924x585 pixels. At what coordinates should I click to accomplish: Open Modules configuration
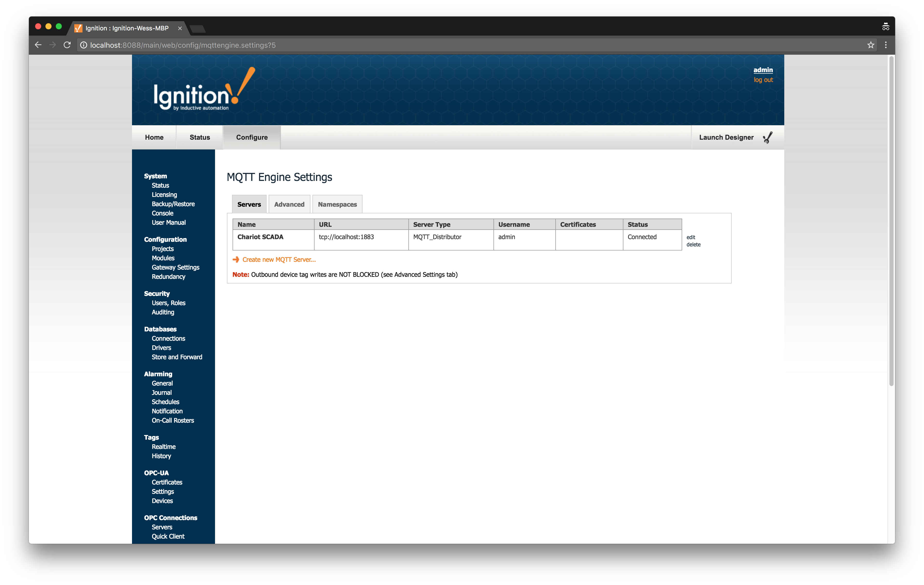click(163, 258)
